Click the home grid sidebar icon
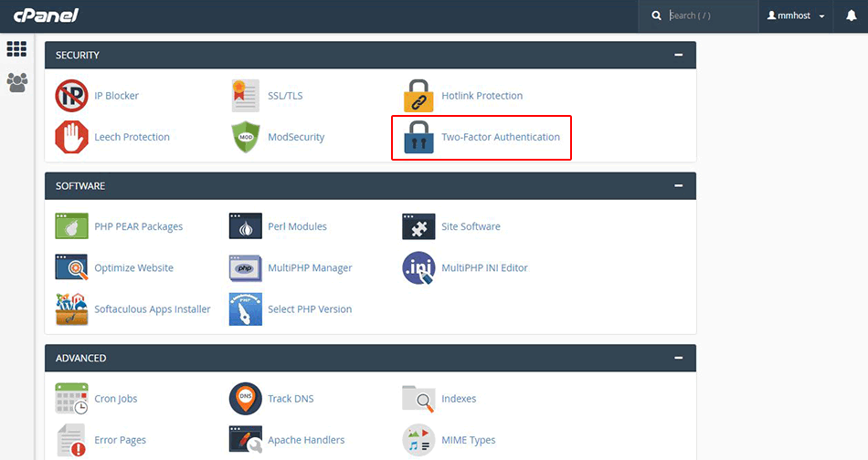The height and width of the screenshot is (460, 868). [x=16, y=49]
